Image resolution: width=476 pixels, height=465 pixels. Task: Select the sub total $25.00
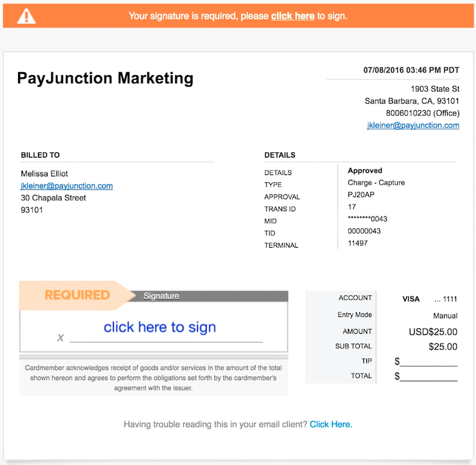pos(443,346)
